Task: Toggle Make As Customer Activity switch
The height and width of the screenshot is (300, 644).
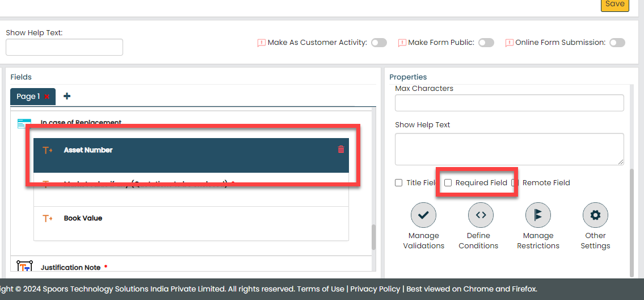Action: [x=379, y=43]
